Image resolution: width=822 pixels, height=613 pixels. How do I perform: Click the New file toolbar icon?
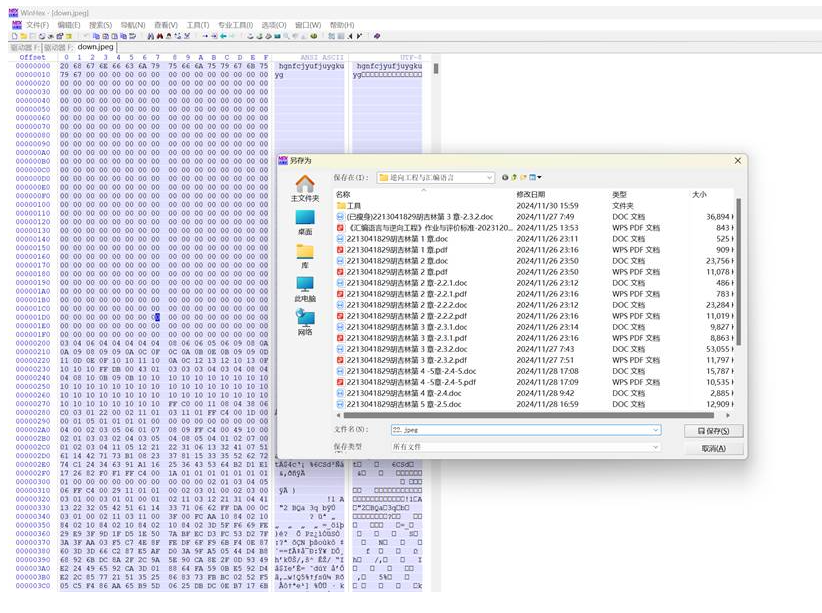15,36
